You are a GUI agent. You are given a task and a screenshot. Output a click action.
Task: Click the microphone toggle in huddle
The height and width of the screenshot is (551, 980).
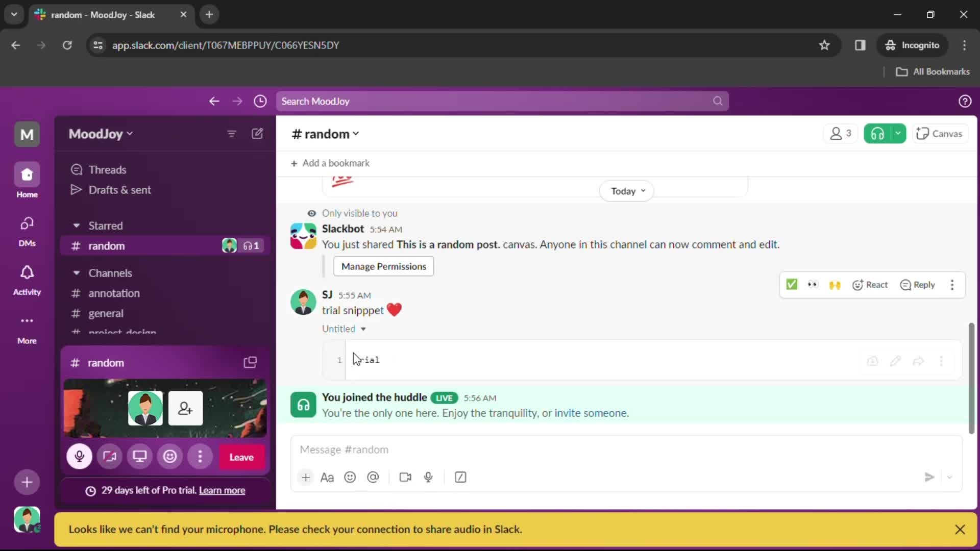click(79, 458)
